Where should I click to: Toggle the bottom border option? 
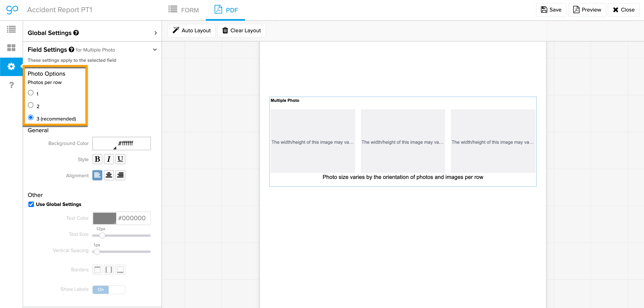click(x=120, y=270)
